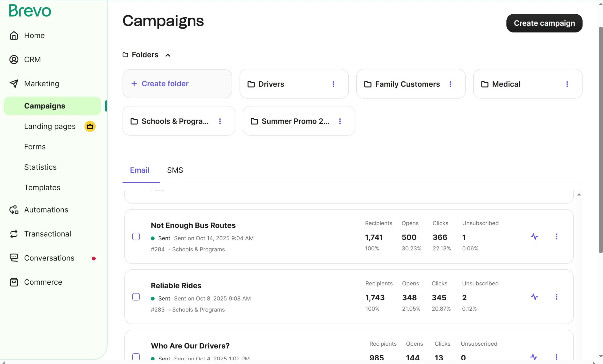603x364 pixels.
Task: Open the Summer Promo folder options menu
Action: 340,121
